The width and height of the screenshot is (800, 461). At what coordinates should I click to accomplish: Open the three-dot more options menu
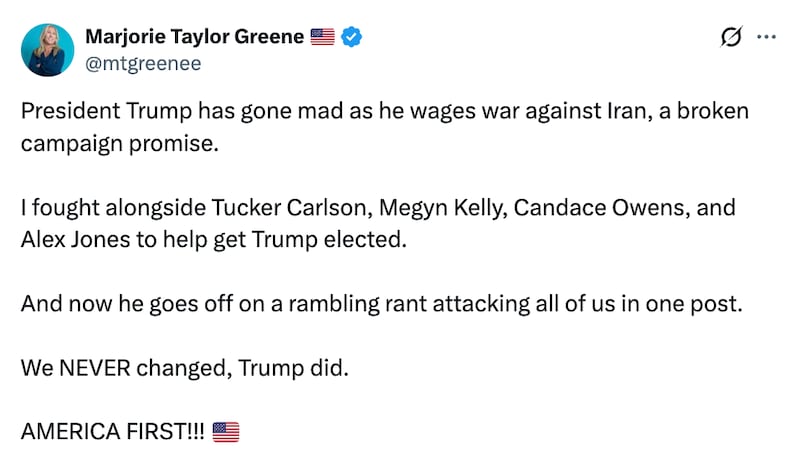[767, 38]
